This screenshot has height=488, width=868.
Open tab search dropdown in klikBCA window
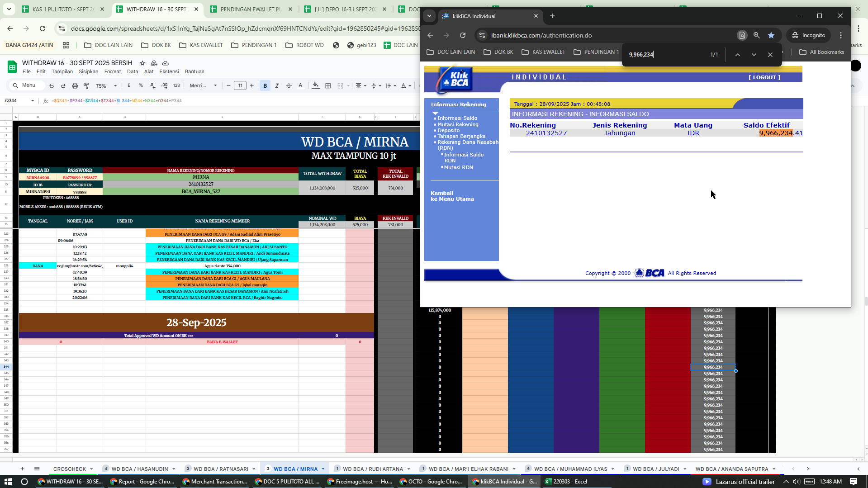(429, 16)
